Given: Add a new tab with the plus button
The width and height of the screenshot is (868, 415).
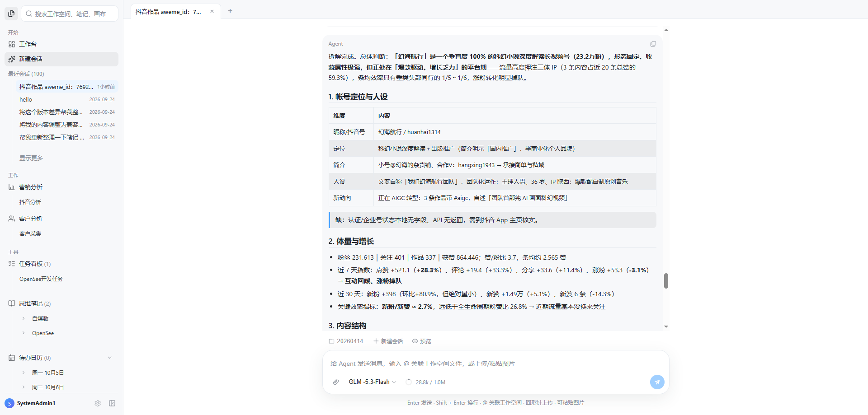Looking at the screenshot, I should pyautogui.click(x=230, y=11).
